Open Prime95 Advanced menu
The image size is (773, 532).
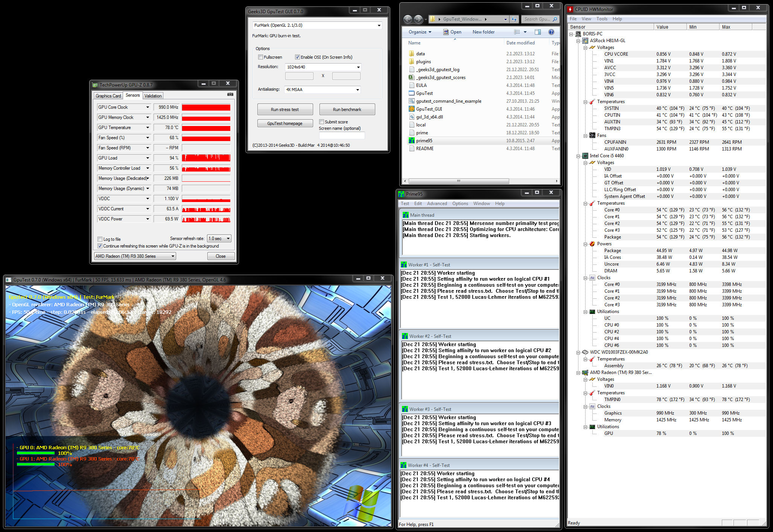[437, 204]
